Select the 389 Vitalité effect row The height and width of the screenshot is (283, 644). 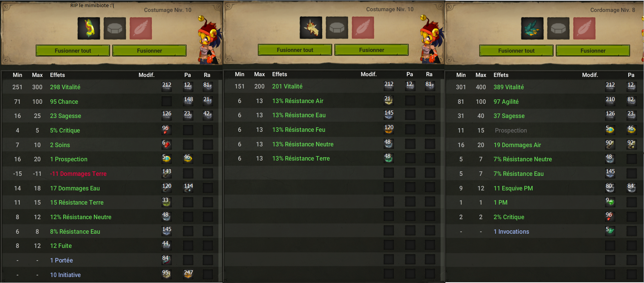[x=544, y=87]
